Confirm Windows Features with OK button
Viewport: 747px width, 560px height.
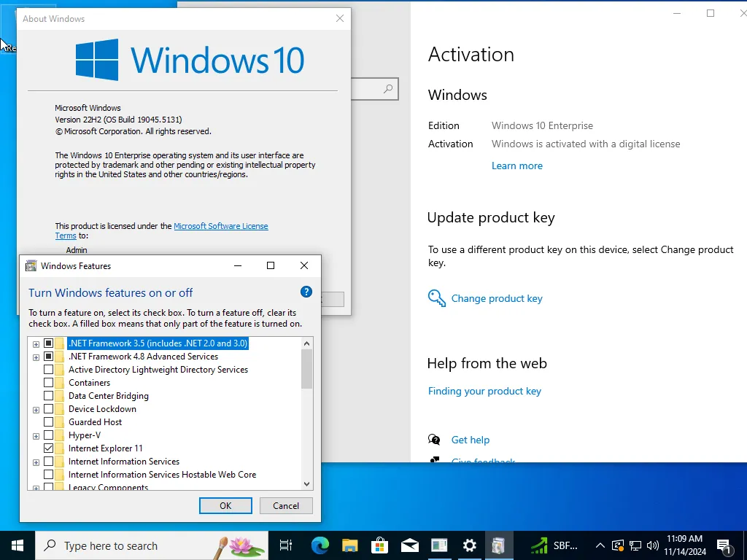pos(225,505)
